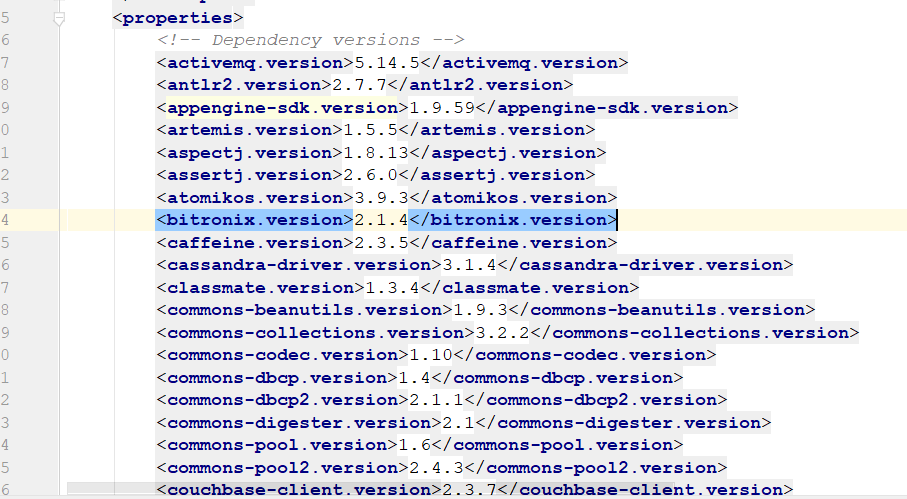Image resolution: width=907 pixels, height=499 pixels.
Task: Click the commons-digester.version value 2.1
Action: [x=458, y=423]
